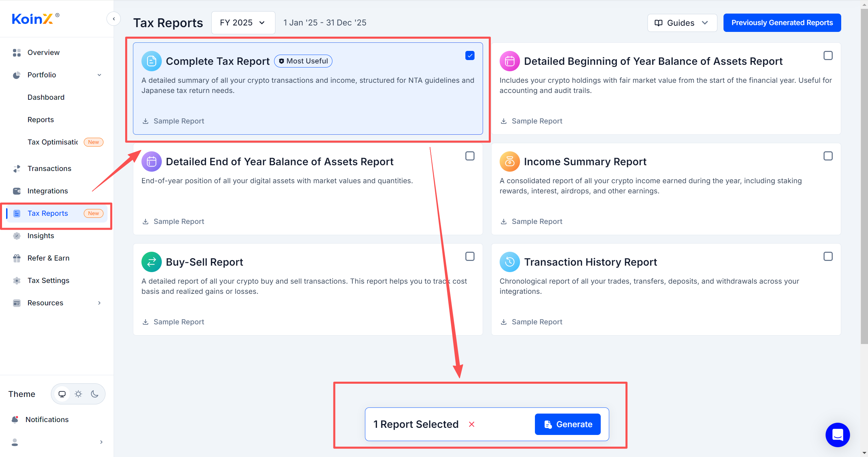
Task: Click the sidebar collapse arrow button
Action: (114, 19)
